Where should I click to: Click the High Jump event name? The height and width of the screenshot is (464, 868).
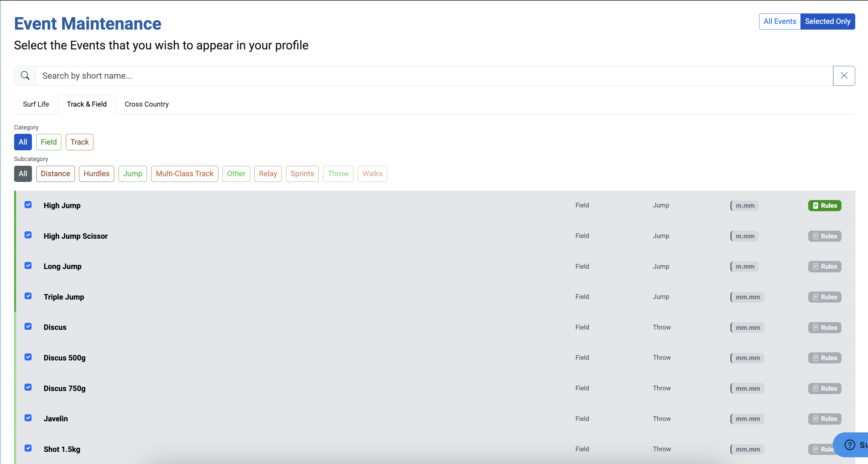pos(62,205)
